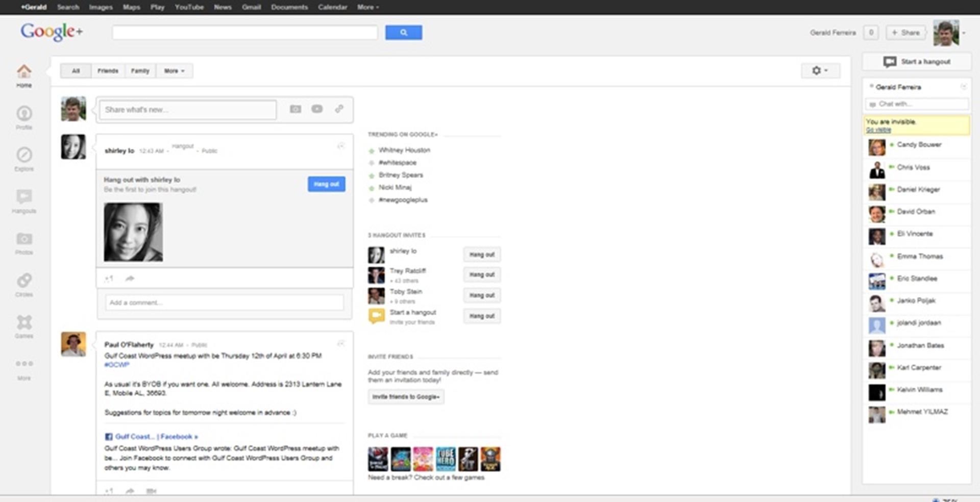This screenshot has height=502, width=980.
Task: Click the Go visible link
Action: [x=878, y=130]
